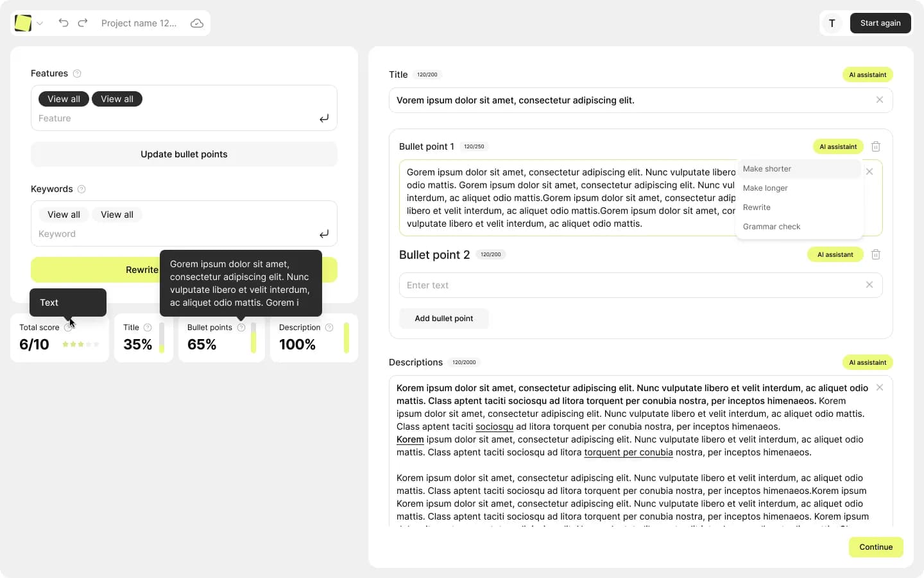The image size is (924, 578).
Task: Click the redo arrow icon
Action: coord(82,22)
